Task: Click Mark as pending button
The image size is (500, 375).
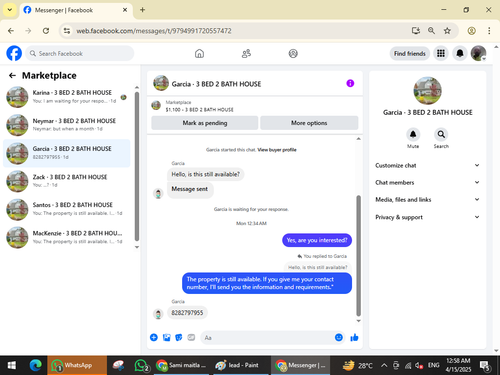Action: tap(205, 123)
